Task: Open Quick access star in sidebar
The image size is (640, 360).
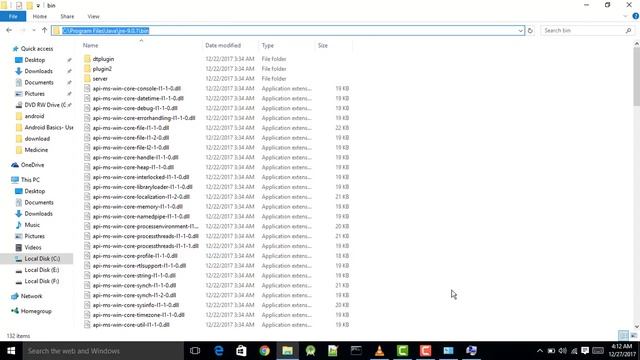Action: (x=16, y=49)
